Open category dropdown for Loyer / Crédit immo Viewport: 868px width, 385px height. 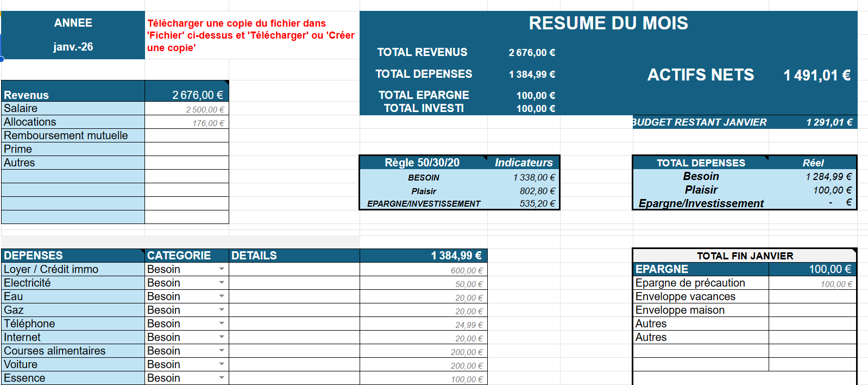[222, 269]
